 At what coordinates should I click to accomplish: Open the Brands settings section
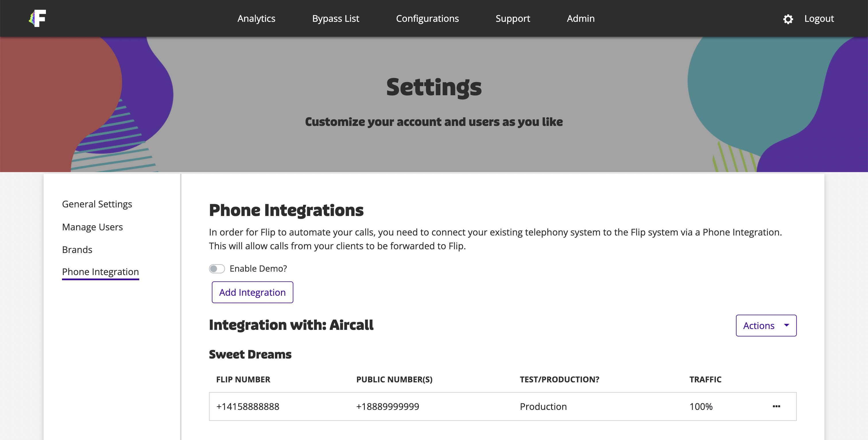point(77,250)
